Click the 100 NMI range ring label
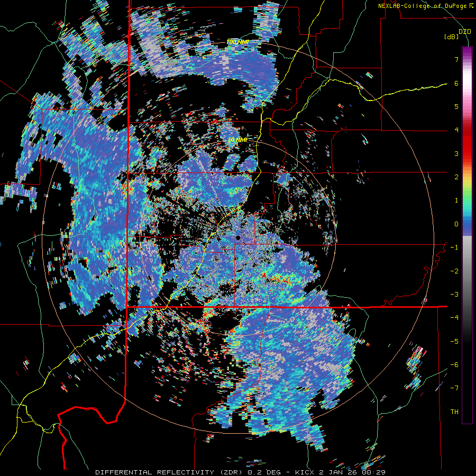This screenshot has height=476, width=476. (237, 42)
